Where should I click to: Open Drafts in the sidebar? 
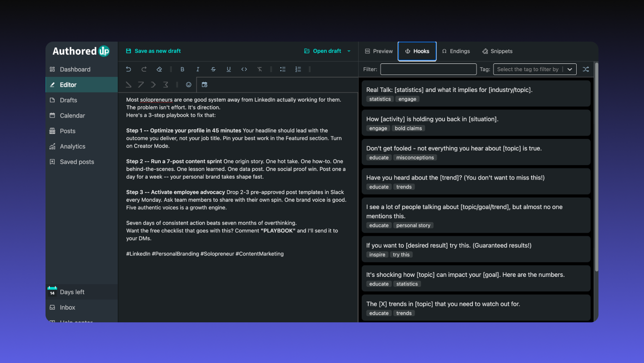point(81,100)
